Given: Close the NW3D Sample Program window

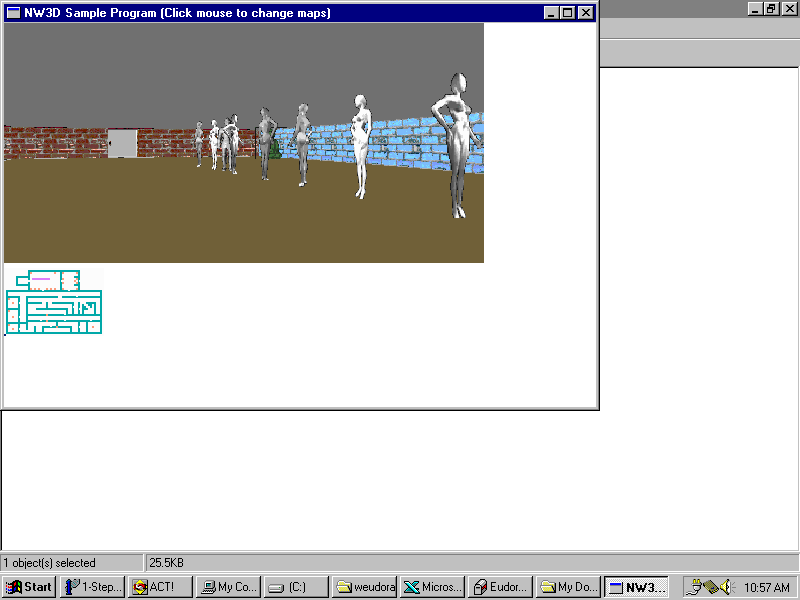Looking at the screenshot, I should click(586, 13).
